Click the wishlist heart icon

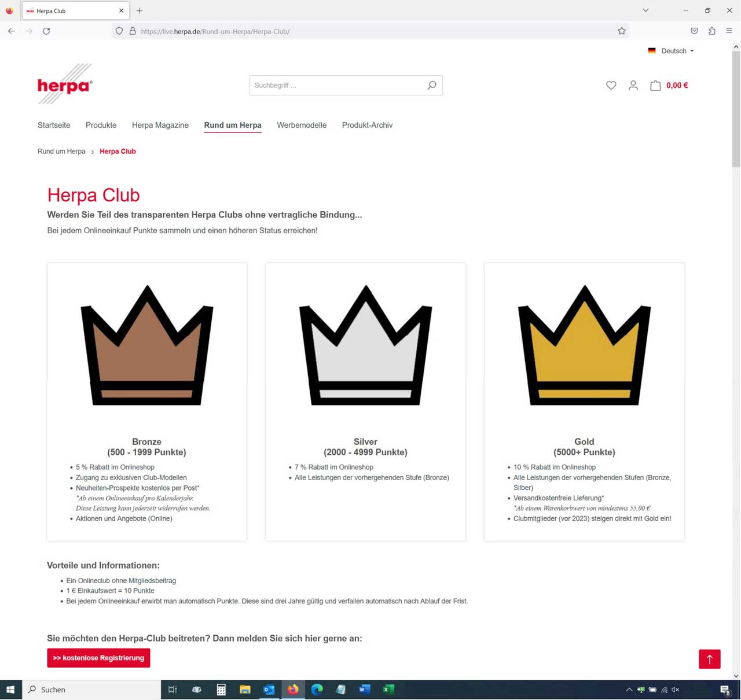tap(611, 86)
